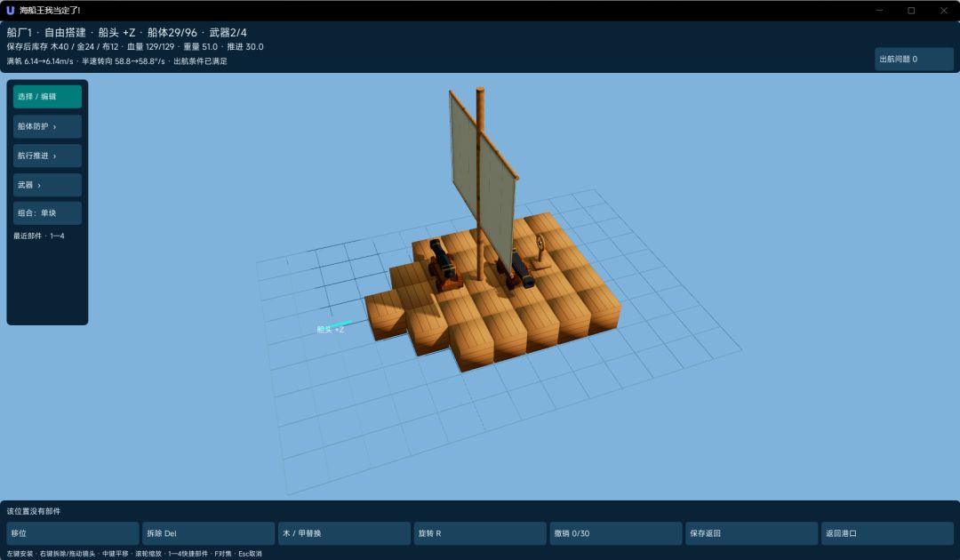960x560 pixels.
Task: Click 保存返回 to save and return
Action: coord(751,533)
